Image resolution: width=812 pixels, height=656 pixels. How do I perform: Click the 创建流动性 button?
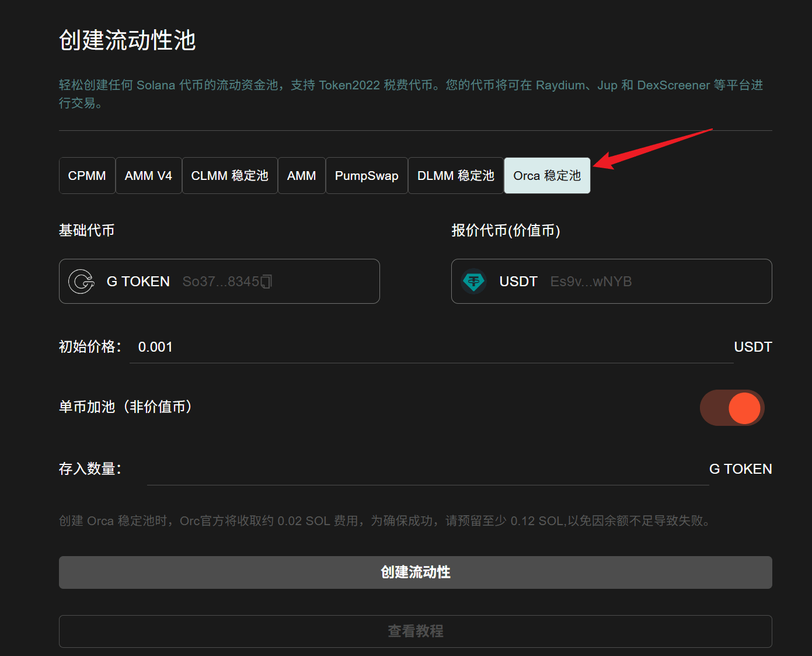pos(416,572)
